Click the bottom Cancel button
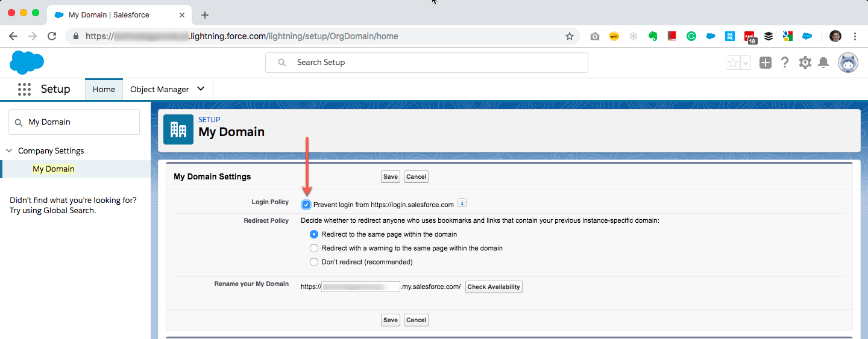The height and width of the screenshot is (339, 868). click(416, 320)
